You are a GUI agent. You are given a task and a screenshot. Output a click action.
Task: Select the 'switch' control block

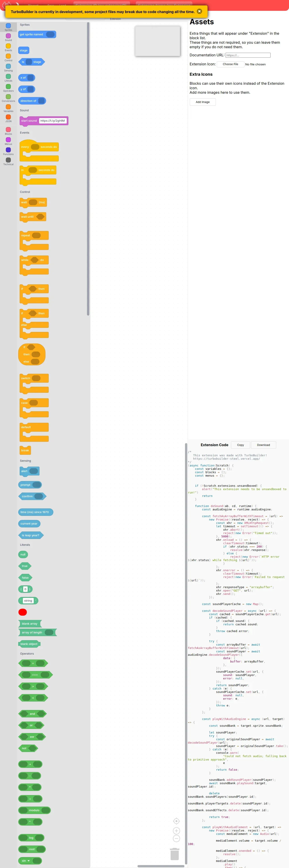coord(34,384)
